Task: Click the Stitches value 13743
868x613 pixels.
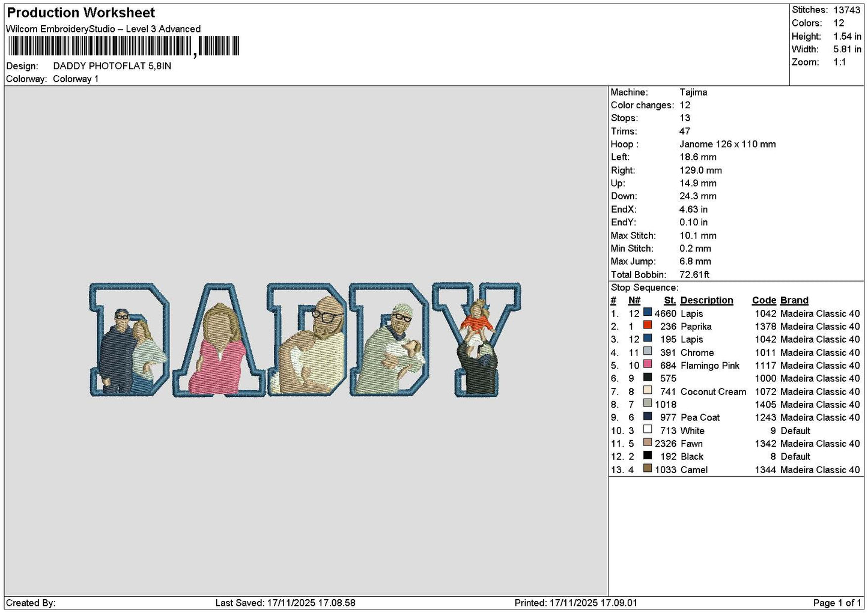Action: pos(847,10)
